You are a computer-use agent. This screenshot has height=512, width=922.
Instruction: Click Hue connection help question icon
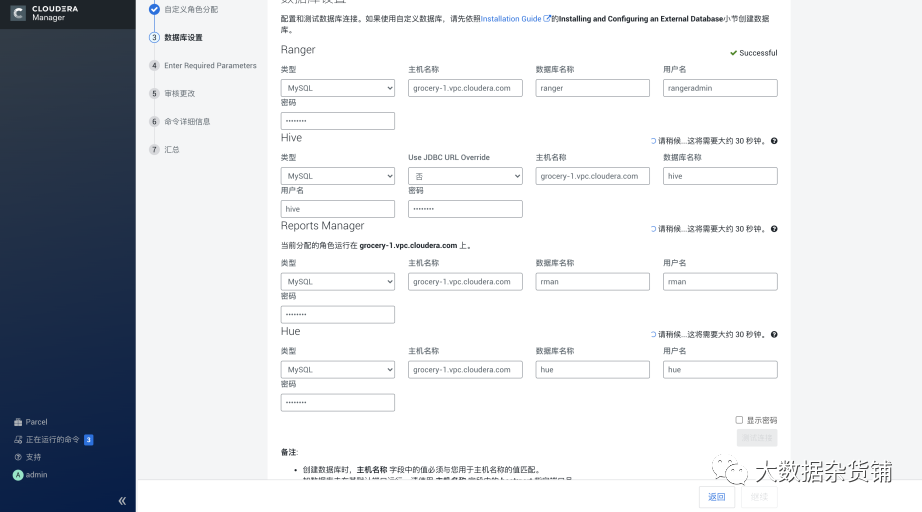click(774, 334)
